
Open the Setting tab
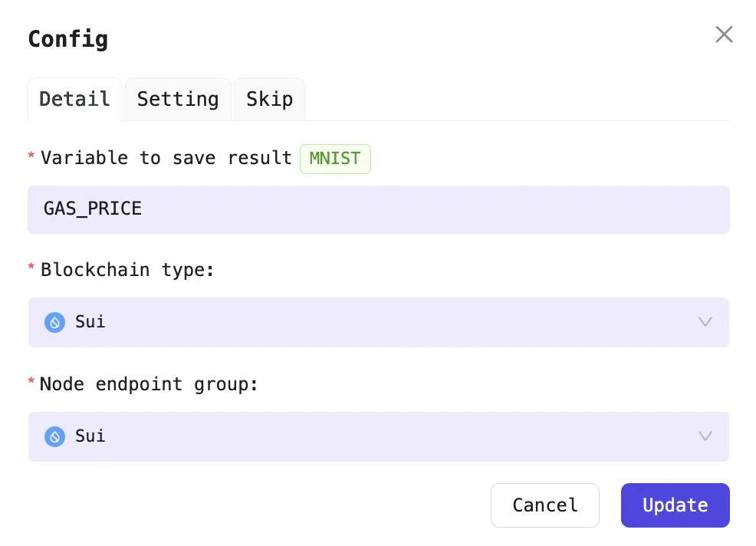click(x=178, y=99)
